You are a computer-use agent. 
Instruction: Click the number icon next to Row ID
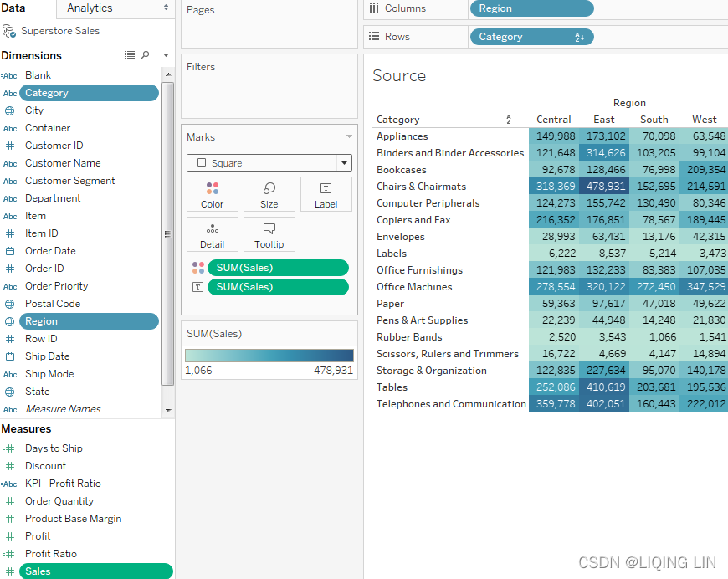tap(10, 339)
